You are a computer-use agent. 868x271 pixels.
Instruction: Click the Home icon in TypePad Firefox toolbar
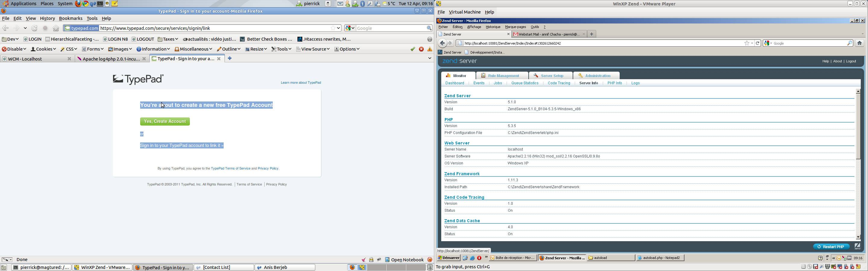click(x=56, y=28)
